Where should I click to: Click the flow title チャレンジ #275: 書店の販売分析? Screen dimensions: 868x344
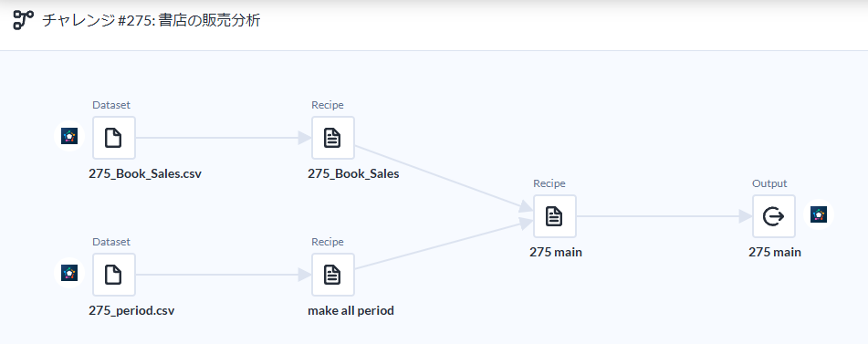pyautogui.click(x=152, y=21)
